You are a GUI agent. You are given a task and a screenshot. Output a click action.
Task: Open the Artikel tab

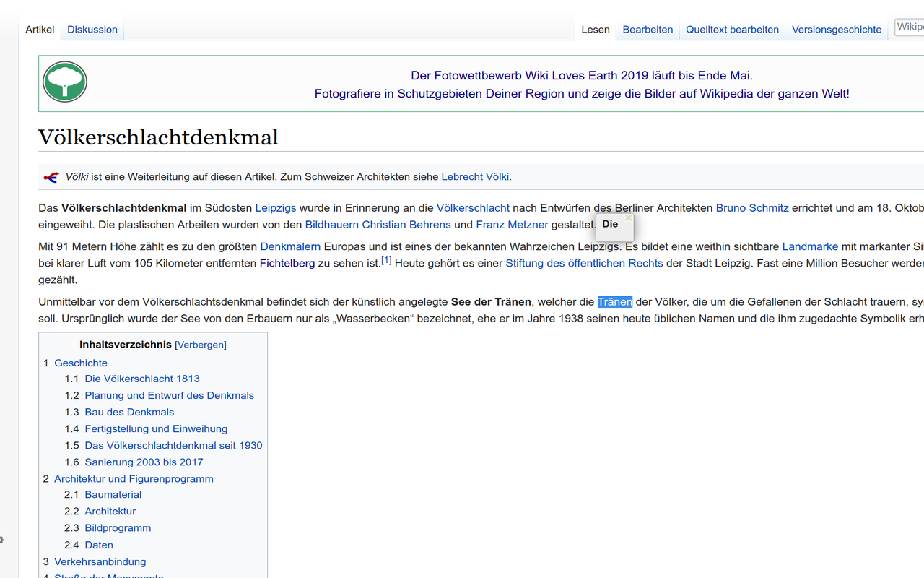click(x=40, y=30)
